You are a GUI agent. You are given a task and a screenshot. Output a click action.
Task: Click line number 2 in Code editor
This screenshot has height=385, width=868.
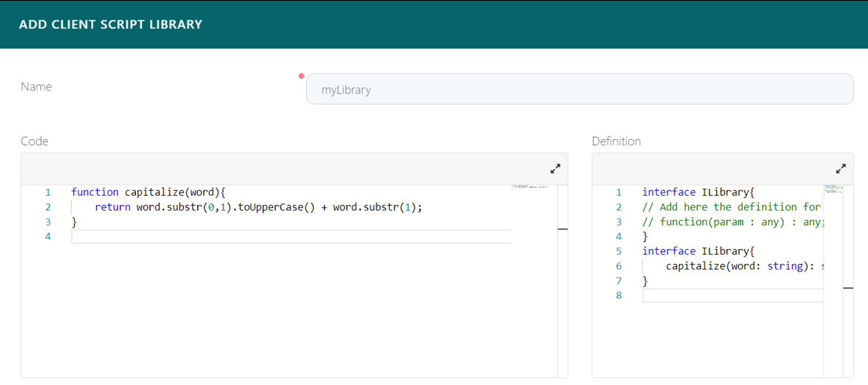(48, 207)
